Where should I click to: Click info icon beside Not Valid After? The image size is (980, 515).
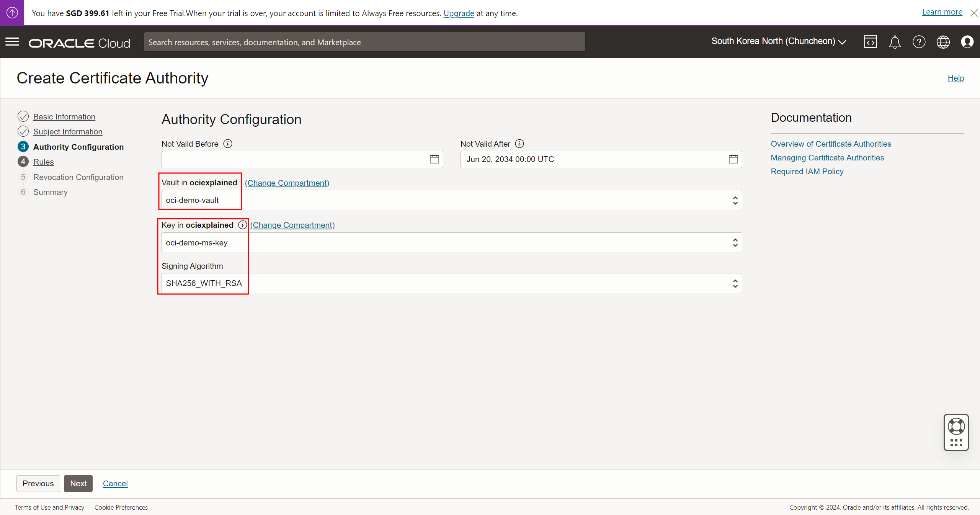tap(519, 144)
